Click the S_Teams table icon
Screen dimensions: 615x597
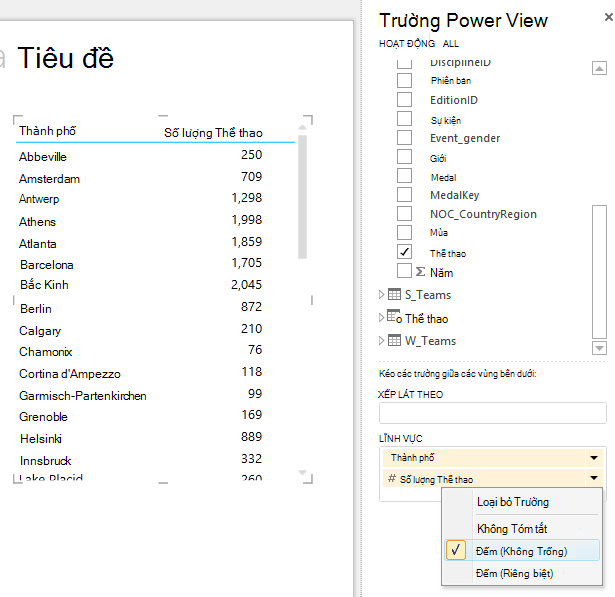click(394, 294)
